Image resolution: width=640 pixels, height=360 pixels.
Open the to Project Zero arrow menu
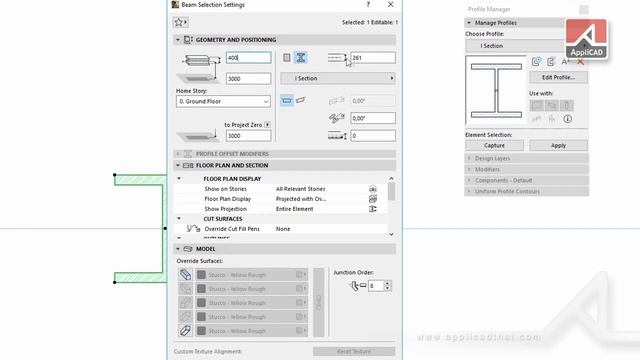[268, 125]
